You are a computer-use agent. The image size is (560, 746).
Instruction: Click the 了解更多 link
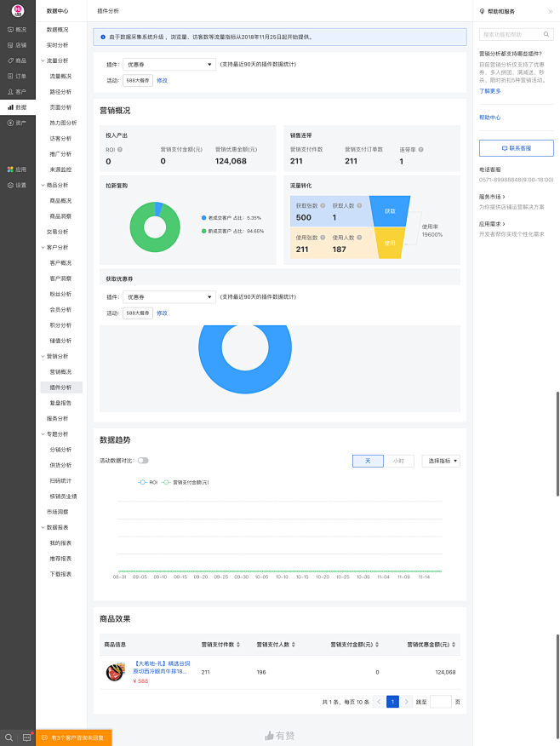point(489,91)
